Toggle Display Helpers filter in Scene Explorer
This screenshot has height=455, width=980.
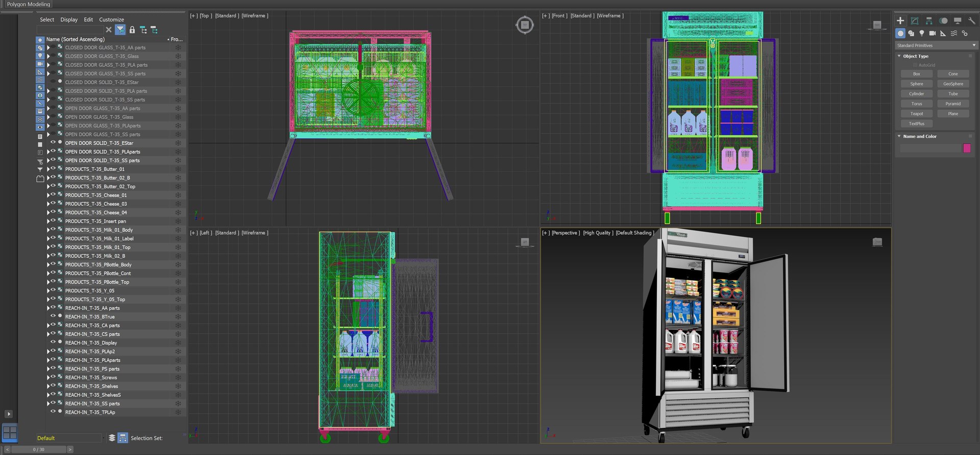tap(40, 72)
